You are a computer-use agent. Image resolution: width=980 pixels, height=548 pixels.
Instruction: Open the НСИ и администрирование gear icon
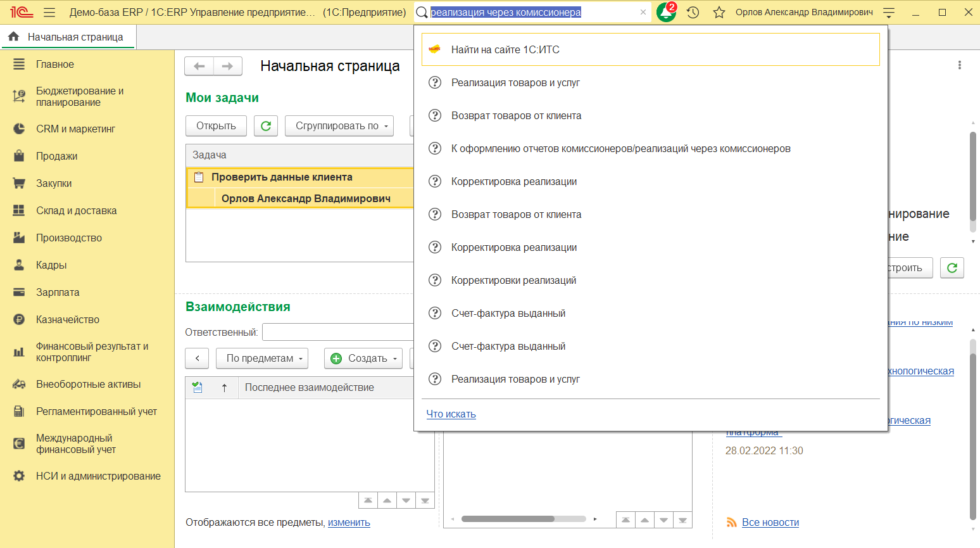coord(19,476)
